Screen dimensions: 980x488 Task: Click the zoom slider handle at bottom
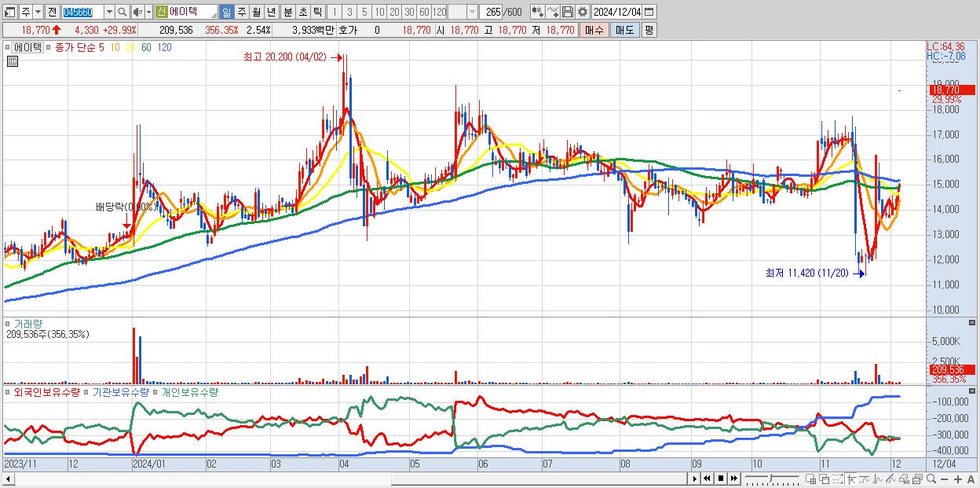pos(770,479)
